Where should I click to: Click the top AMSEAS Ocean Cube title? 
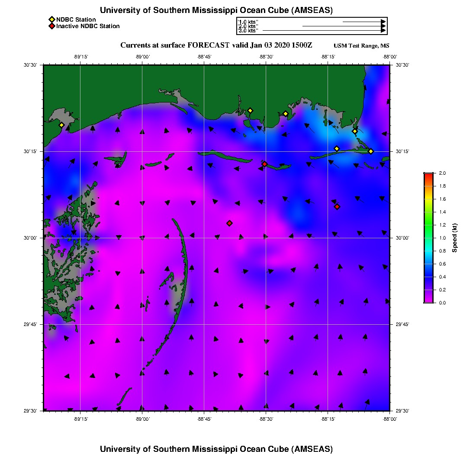point(216,10)
